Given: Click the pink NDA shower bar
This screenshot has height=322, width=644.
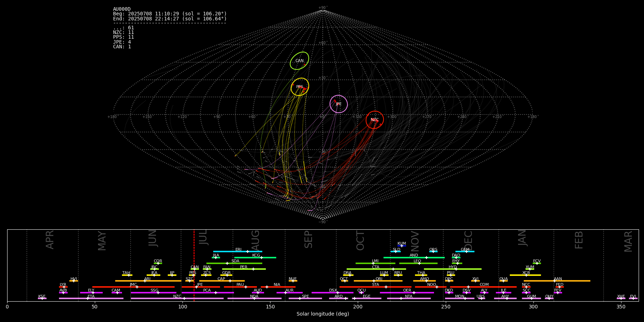Looking at the screenshot, I should [x=254, y=298].
